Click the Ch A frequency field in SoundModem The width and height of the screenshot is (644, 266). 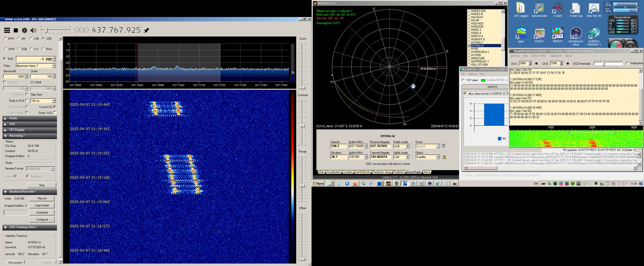[x=523, y=63]
